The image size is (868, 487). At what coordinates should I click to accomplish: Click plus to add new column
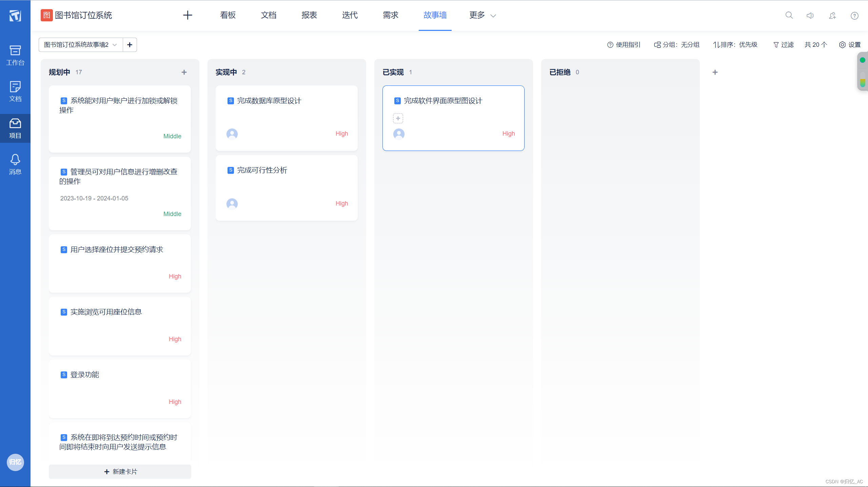pos(715,72)
